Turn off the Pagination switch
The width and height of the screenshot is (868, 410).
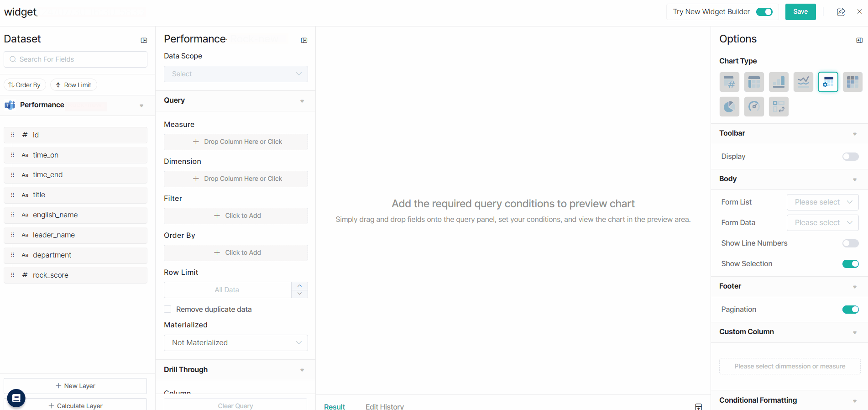click(850, 310)
